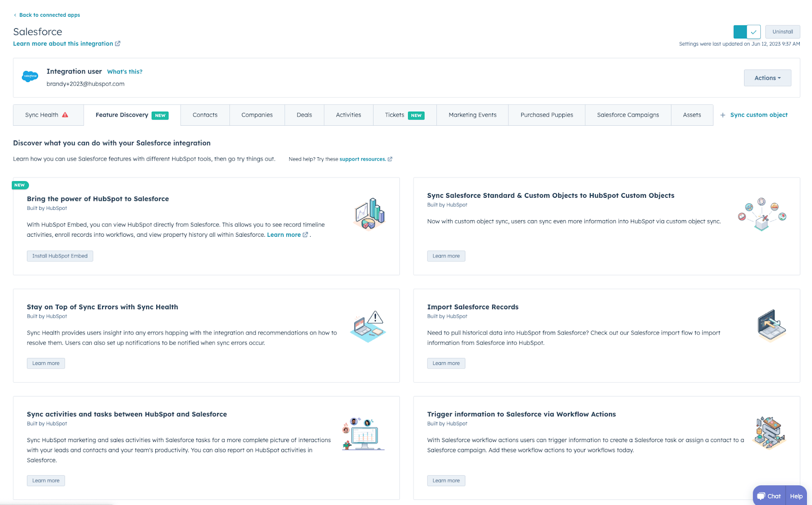Viewport: 812px width, 505px height.
Task: Click the plus icon next to "Sync custom object"
Action: [x=723, y=115]
